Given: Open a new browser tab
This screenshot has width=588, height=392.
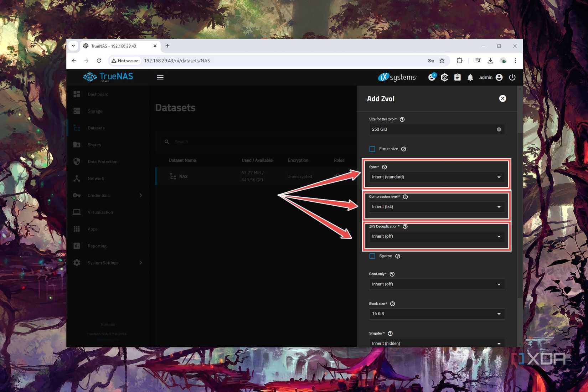Looking at the screenshot, I should [x=167, y=46].
